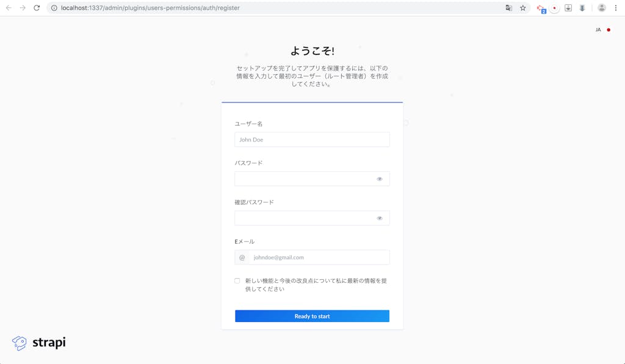Screen dimensions: 625x364
Task: Open the browser profile avatar
Action: [x=602, y=8]
